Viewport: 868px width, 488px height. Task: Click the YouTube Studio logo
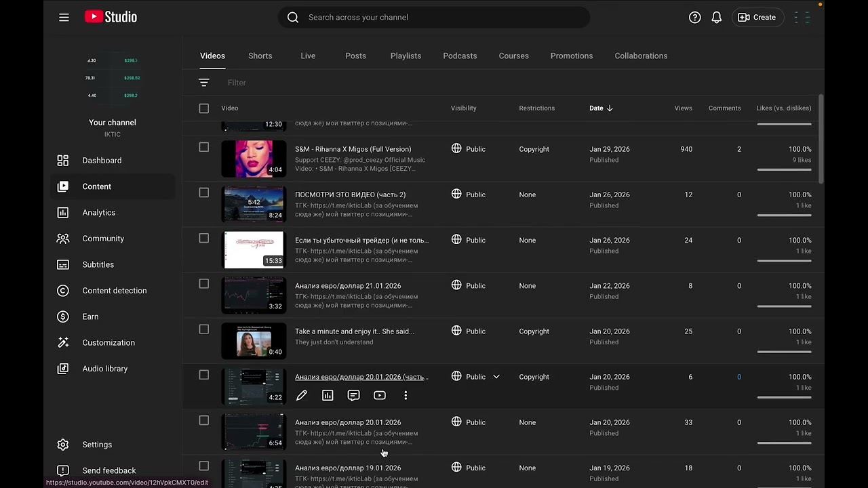tap(111, 17)
